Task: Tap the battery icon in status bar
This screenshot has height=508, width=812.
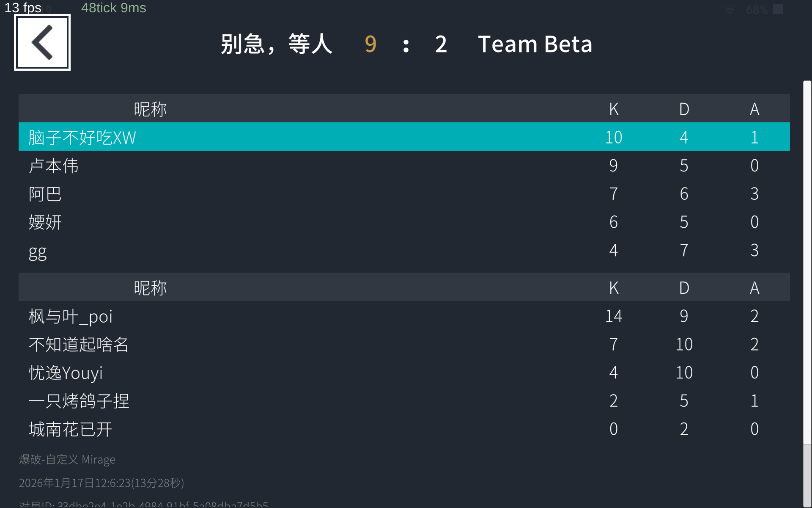Action: pos(777,9)
